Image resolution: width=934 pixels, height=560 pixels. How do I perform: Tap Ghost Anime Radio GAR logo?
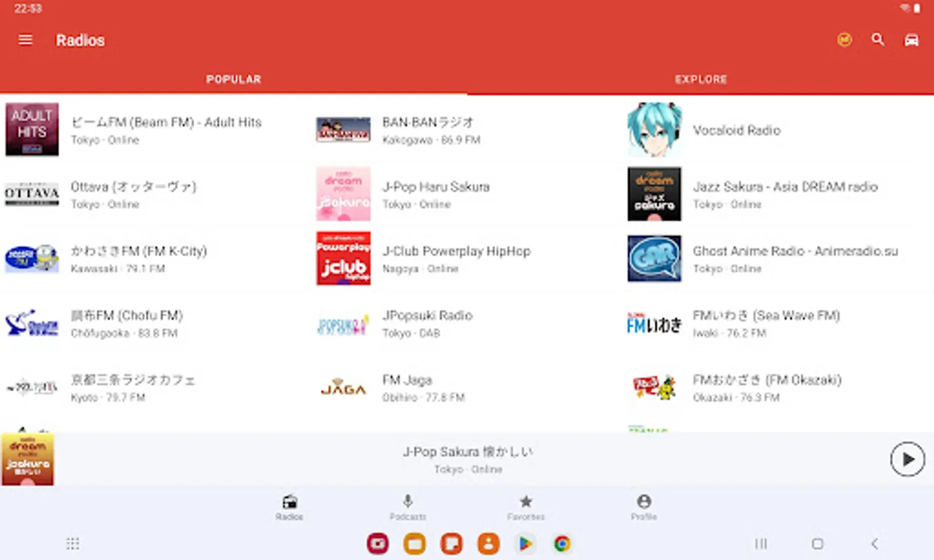[654, 258]
